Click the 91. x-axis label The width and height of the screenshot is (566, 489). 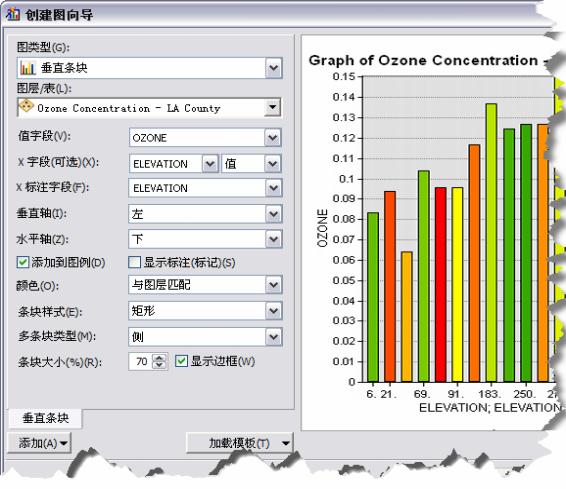(456, 394)
